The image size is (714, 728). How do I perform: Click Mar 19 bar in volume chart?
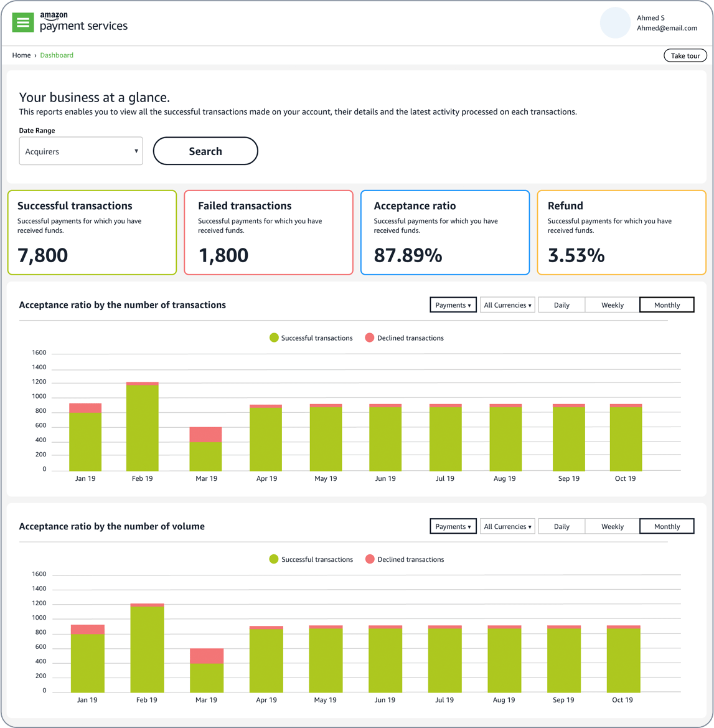click(x=207, y=671)
